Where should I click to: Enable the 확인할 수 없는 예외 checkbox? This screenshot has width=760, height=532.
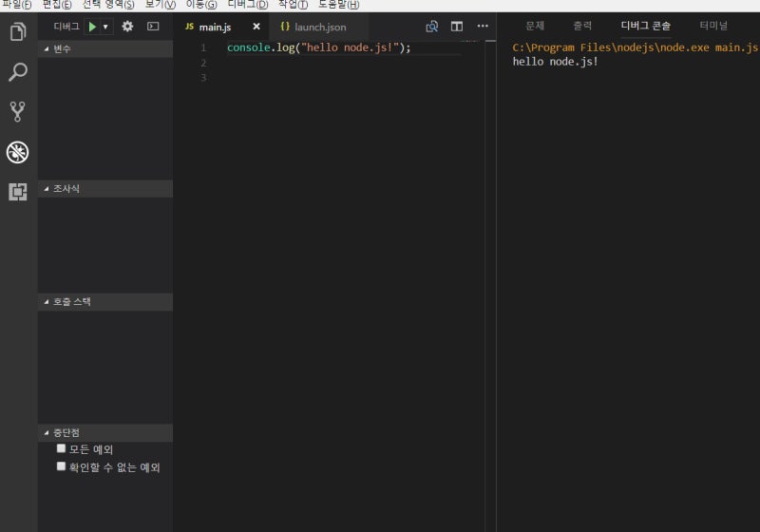pos(62,466)
